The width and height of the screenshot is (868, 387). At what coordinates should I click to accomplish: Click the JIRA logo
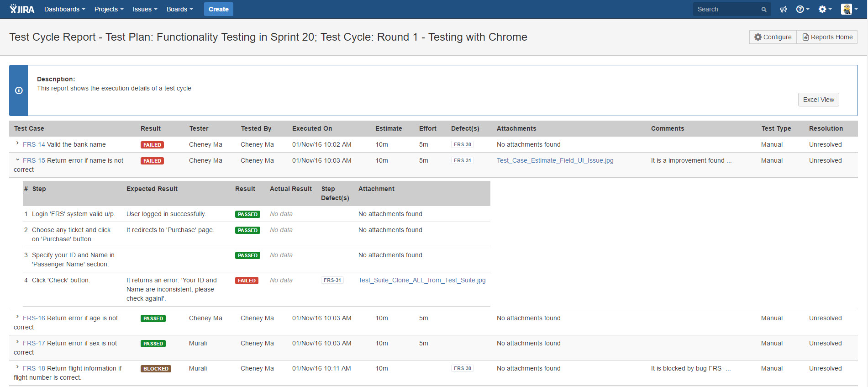(x=22, y=9)
